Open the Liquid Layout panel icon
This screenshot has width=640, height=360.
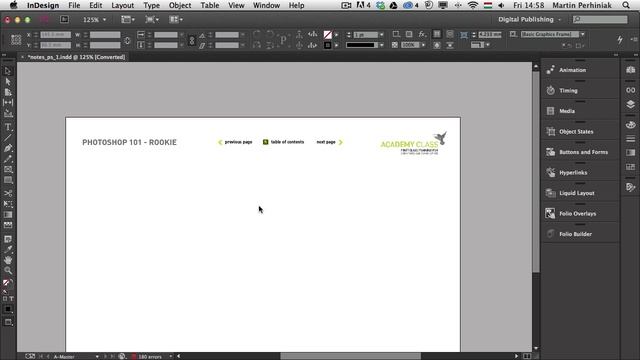(550, 193)
